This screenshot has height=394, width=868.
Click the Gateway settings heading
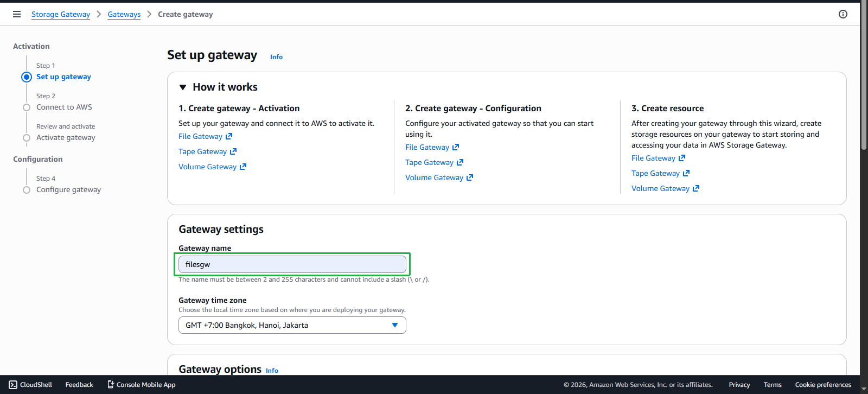point(221,230)
